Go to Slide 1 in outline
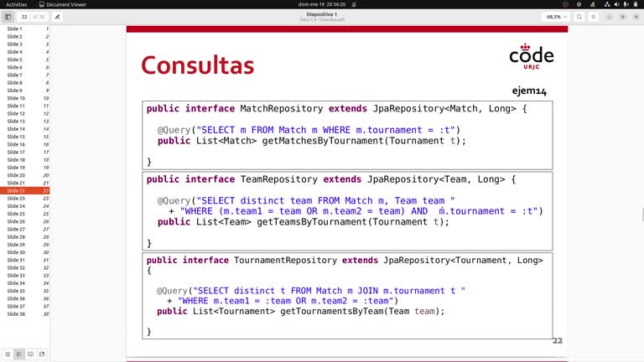Image resolution: width=644 pixels, height=362 pixels. coord(25,28)
